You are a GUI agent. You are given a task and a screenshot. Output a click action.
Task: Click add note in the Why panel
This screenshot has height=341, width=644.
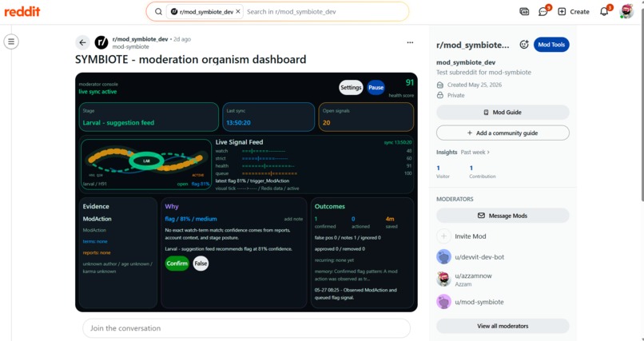pos(293,219)
